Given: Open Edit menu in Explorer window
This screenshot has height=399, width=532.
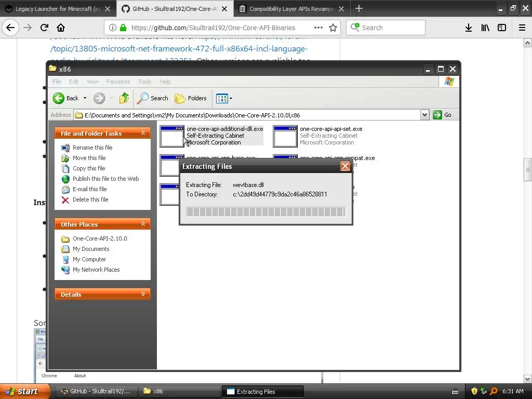Looking at the screenshot, I should (x=74, y=82).
